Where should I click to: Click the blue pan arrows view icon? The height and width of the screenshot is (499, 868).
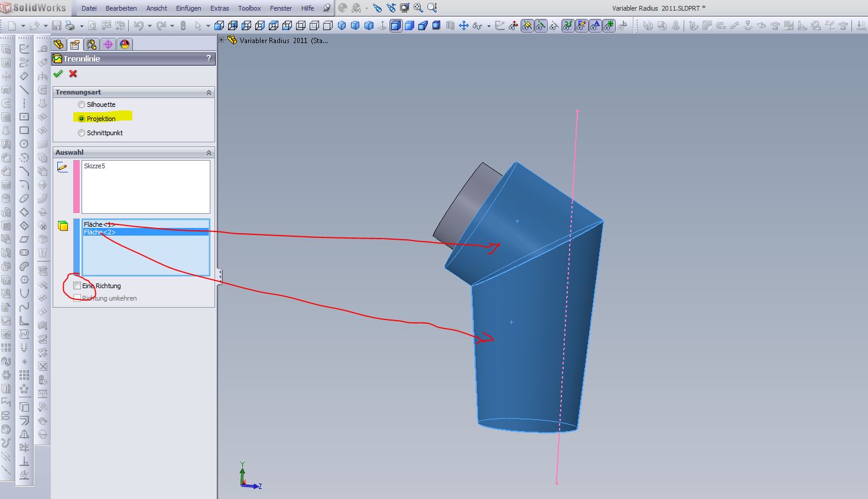pos(464,25)
